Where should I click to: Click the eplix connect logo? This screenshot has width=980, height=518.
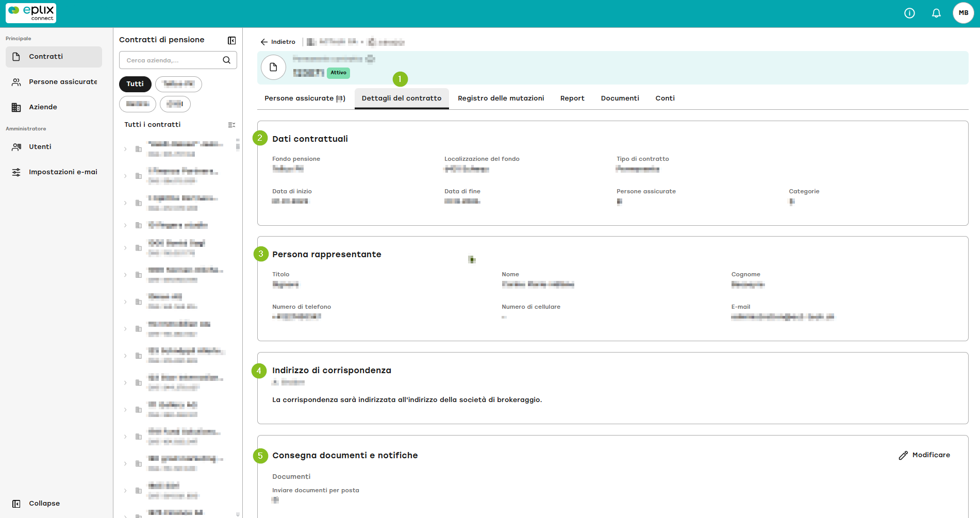pos(31,13)
